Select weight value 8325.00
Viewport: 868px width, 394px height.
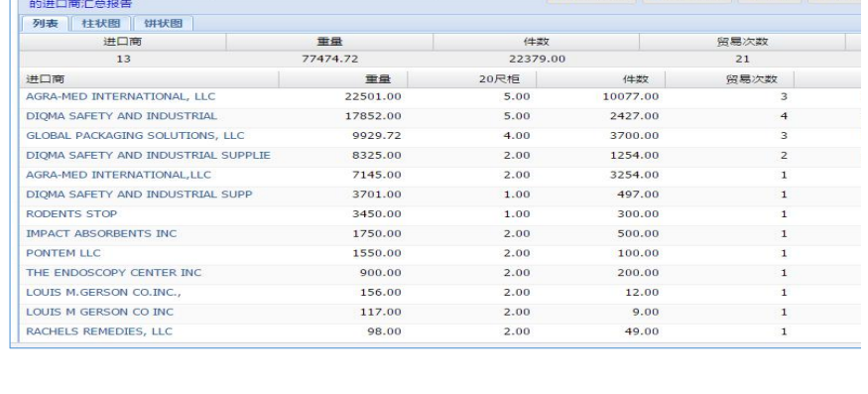pyautogui.click(x=376, y=155)
